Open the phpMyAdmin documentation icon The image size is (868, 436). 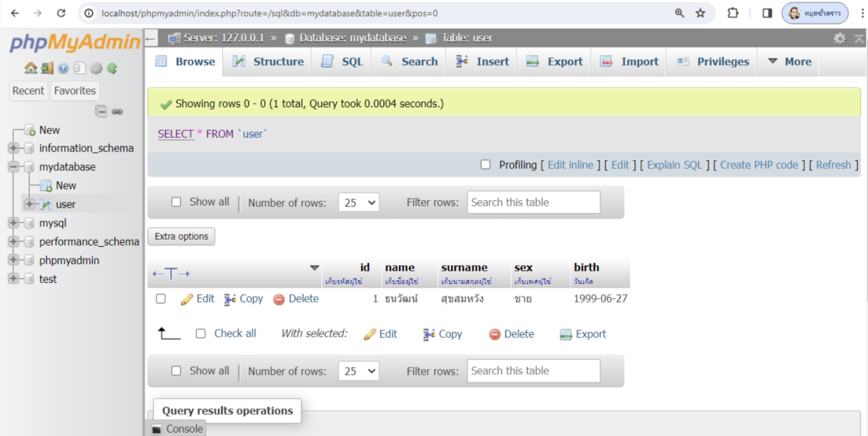[63, 68]
